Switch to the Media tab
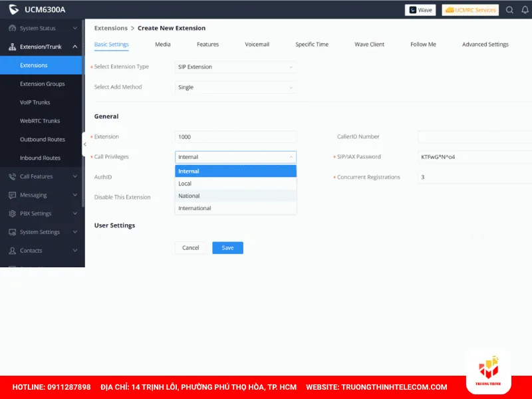532x399 pixels. (162, 45)
